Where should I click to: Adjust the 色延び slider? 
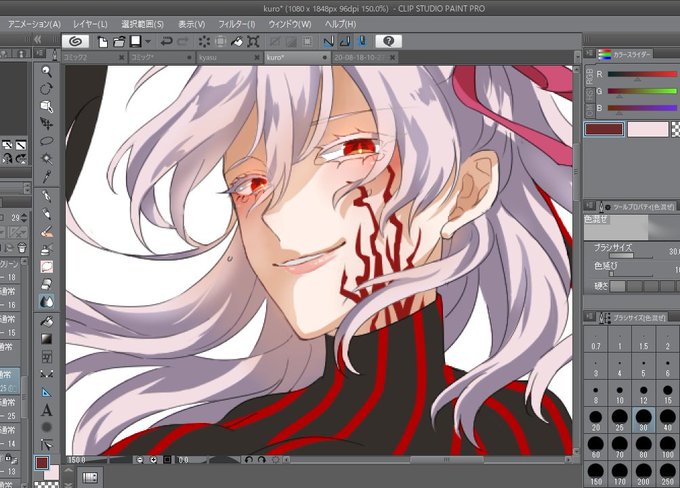point(631,274)
